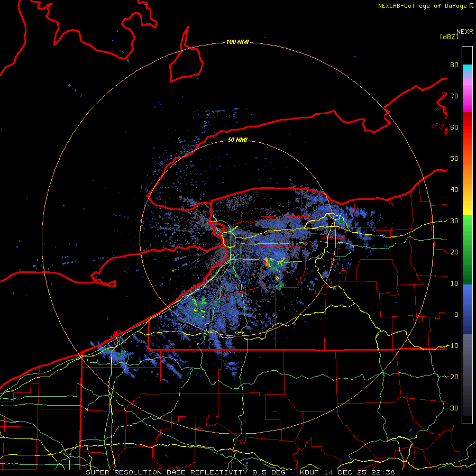Select the 40 tick label on the dBZ scale
476x476 pixels.
(454, 190)
